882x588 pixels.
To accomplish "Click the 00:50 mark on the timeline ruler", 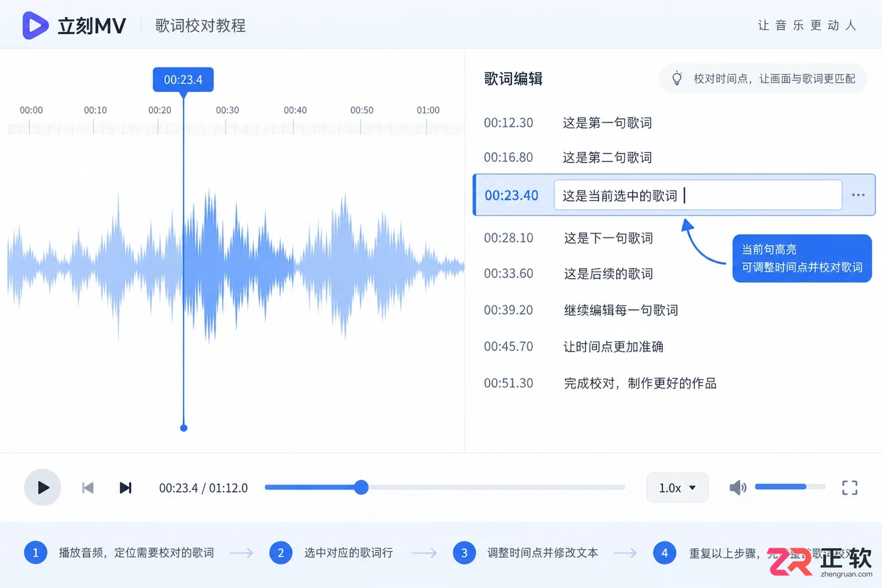I will 362,110.
